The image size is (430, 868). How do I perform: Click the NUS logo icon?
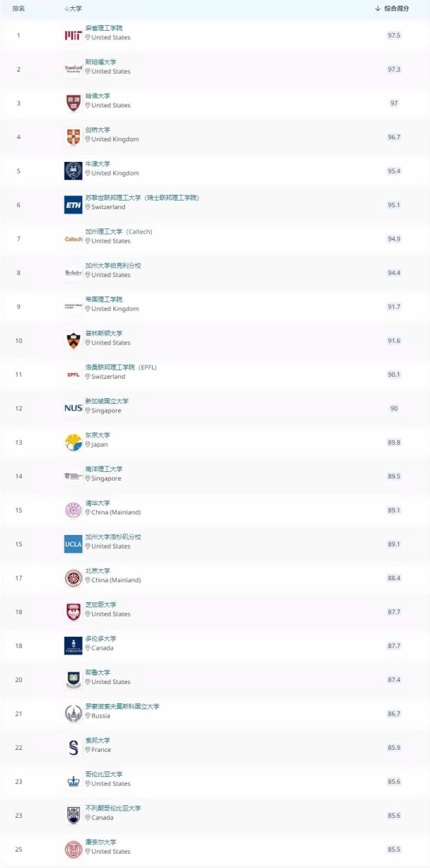pyautogui.click(x=73, y=408)
